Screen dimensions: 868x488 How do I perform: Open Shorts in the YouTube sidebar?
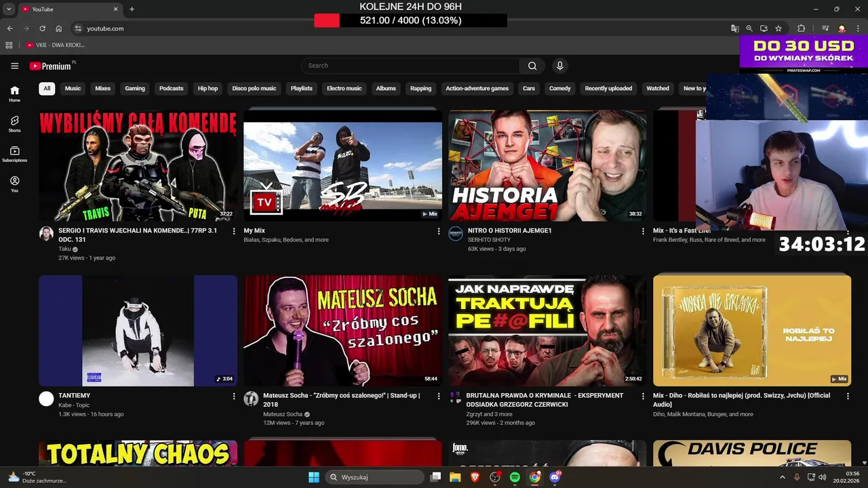click(x=14, y=124)
